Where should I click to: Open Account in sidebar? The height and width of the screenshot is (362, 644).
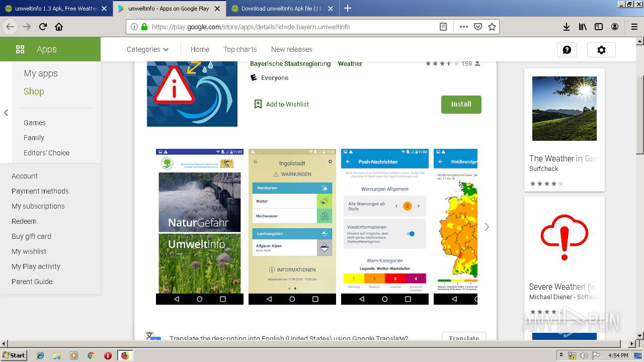pos(25,176)
